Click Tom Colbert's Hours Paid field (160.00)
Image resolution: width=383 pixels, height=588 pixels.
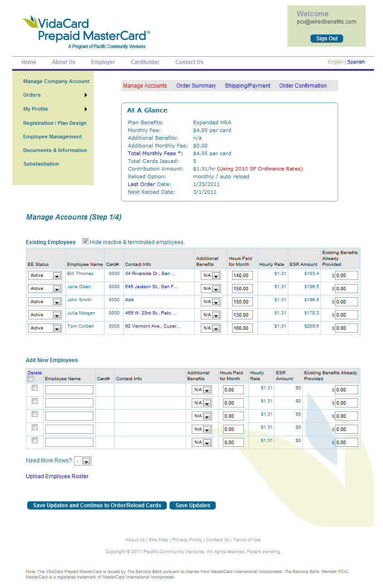coord(242,328)
